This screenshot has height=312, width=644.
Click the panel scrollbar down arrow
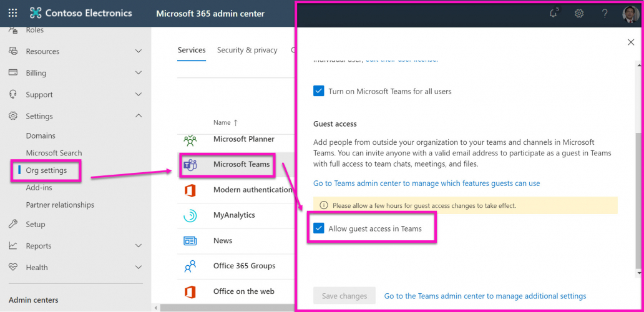pyautogui.click(x=638, y=273)
